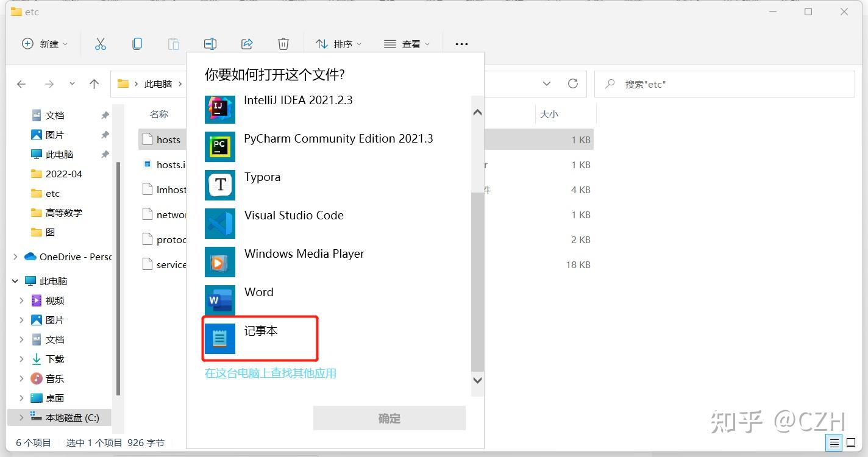
Task: Open pinned 文档 quick access item
Action: point(55,115)
